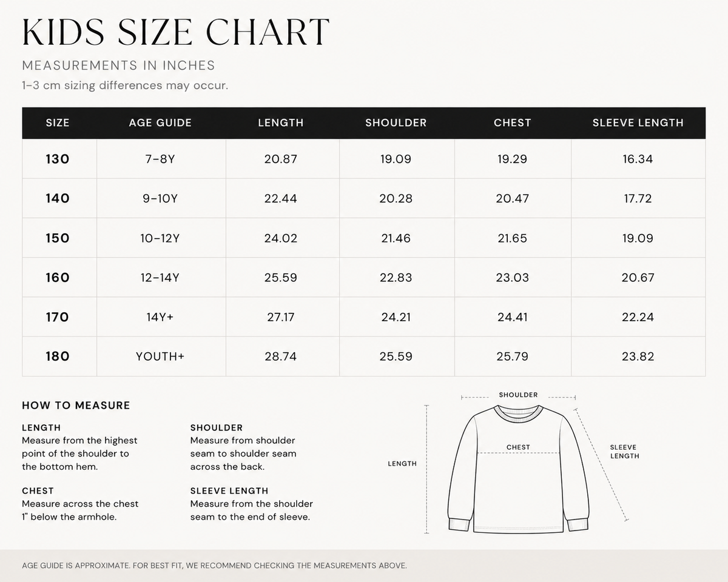Select size 160 row label

click(x=58, y=278)
